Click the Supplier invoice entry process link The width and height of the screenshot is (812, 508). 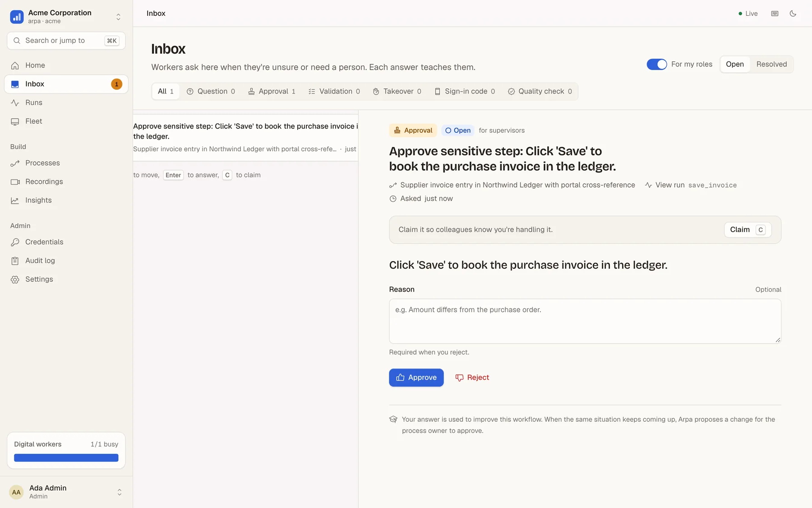coord(512,185)
